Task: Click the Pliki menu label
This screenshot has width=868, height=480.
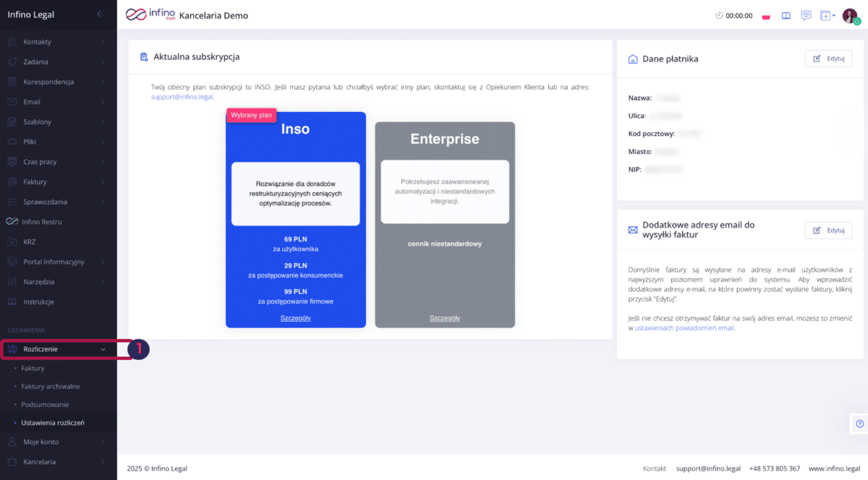Action: (30, 142)
